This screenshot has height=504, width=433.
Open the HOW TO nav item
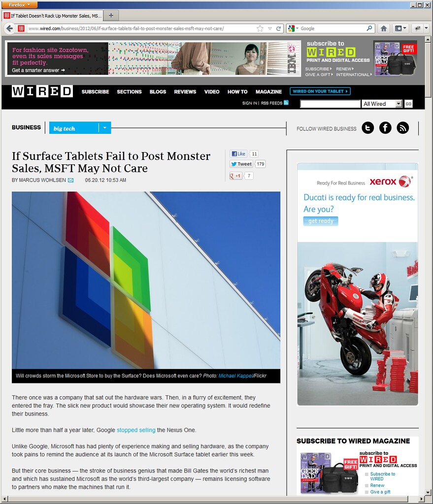coord(237,92)
